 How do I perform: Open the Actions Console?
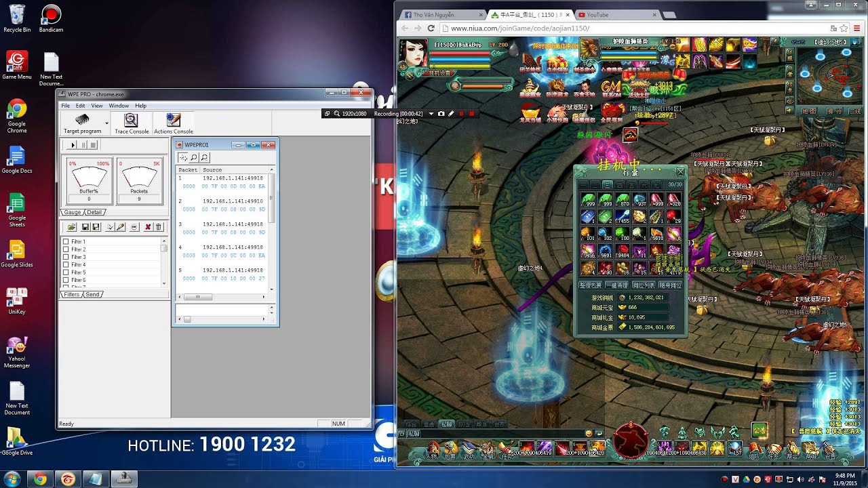[174, 123]
